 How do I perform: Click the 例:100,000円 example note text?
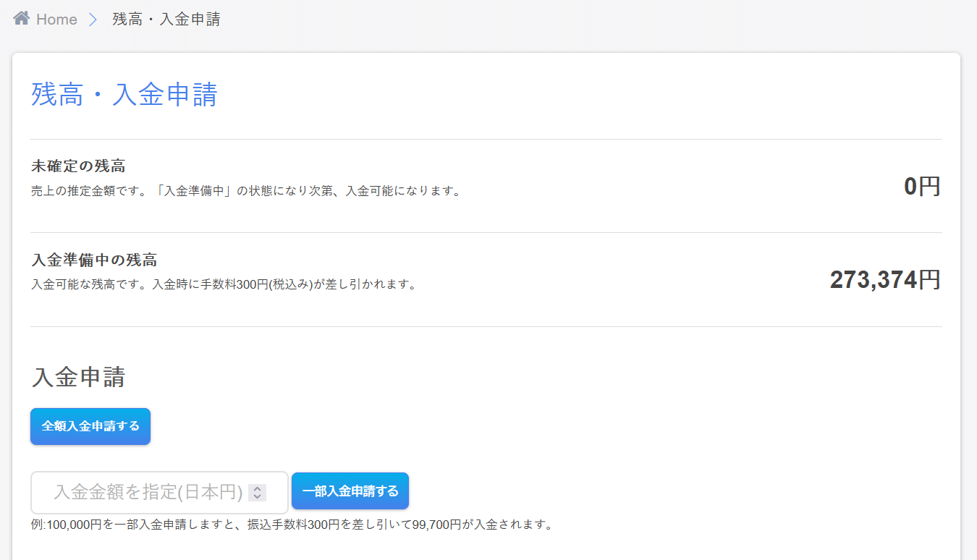[292, 525]
